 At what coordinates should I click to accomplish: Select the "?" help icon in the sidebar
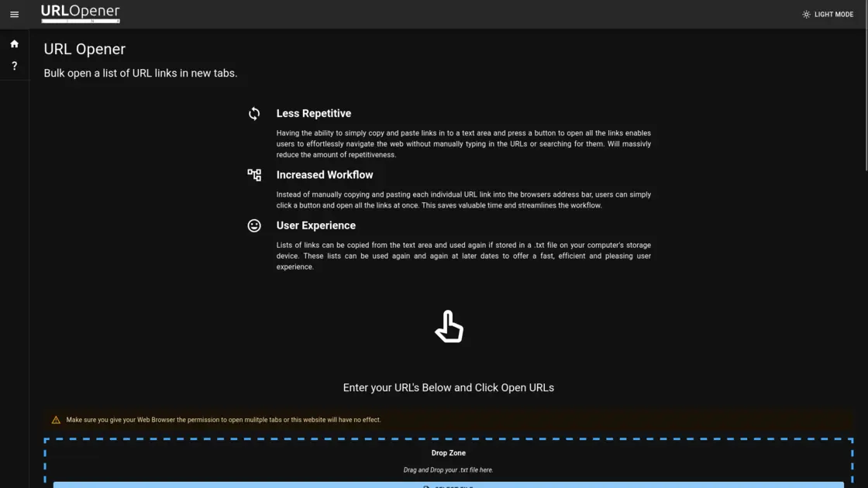click(x=14, y=66)
